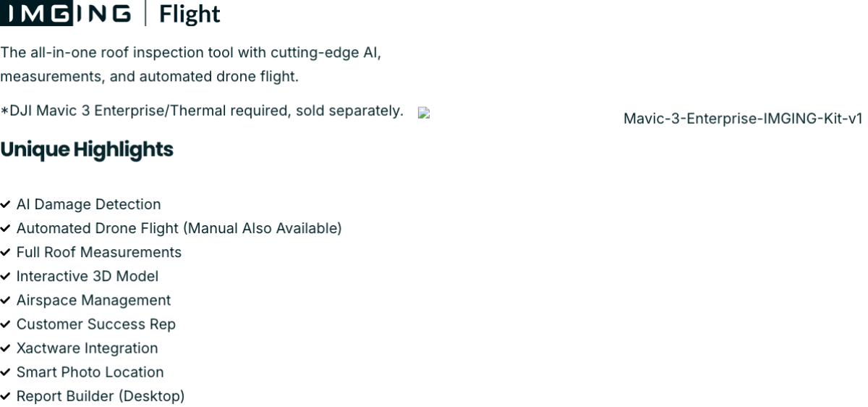868x407 pixels.
Task: Click Automated Drone Flight list text
Action: coord(179,229)
